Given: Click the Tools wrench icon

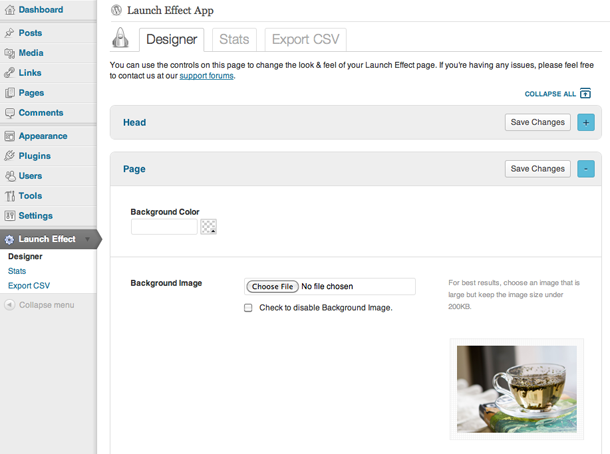Looking at the screenshot, I should point(10,196).
